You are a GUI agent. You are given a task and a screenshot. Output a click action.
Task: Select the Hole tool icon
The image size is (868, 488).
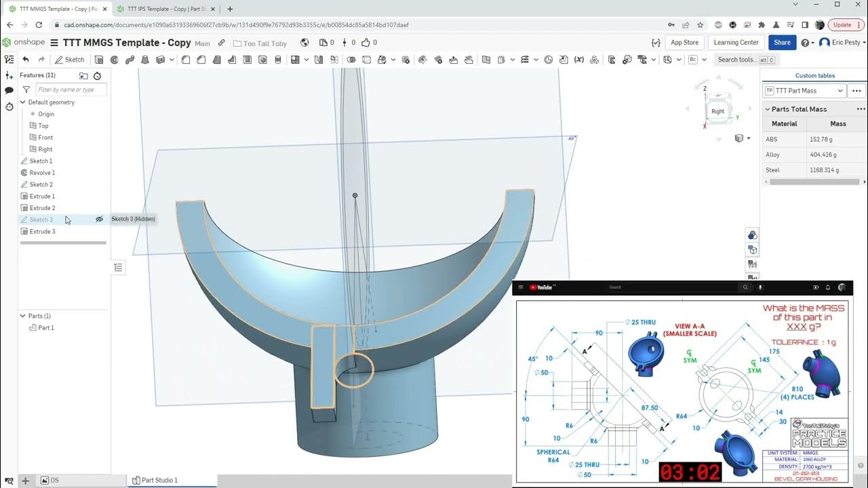point(262,60)
